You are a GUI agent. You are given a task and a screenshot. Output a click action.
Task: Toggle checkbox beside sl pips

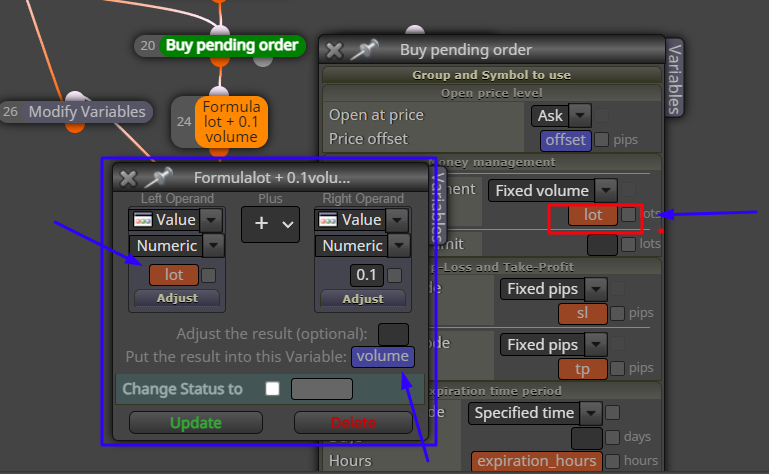click(617, 313)
